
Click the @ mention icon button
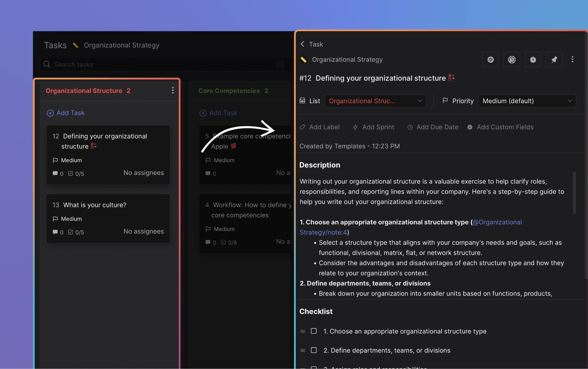(x=490, y=60)
